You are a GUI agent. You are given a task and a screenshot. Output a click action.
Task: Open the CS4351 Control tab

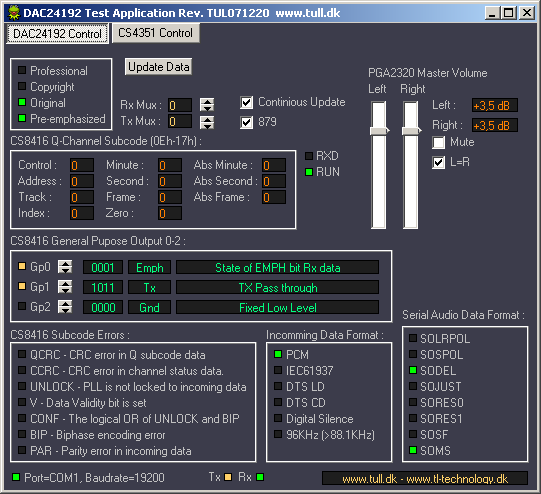click(x=156, y=33)
